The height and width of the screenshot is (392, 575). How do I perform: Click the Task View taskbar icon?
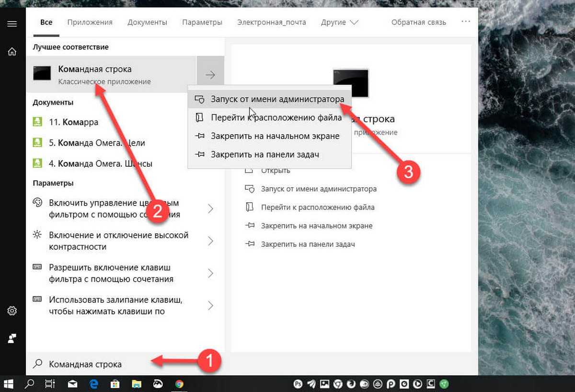(49, 384)
